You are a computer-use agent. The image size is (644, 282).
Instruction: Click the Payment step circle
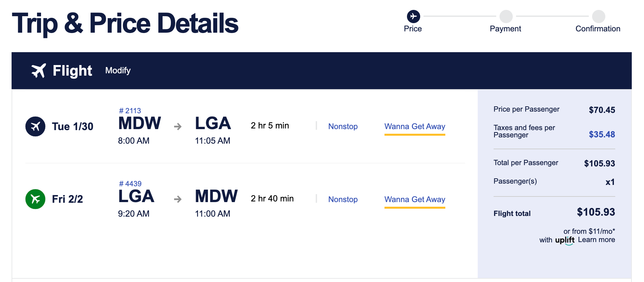click(506, 16)
